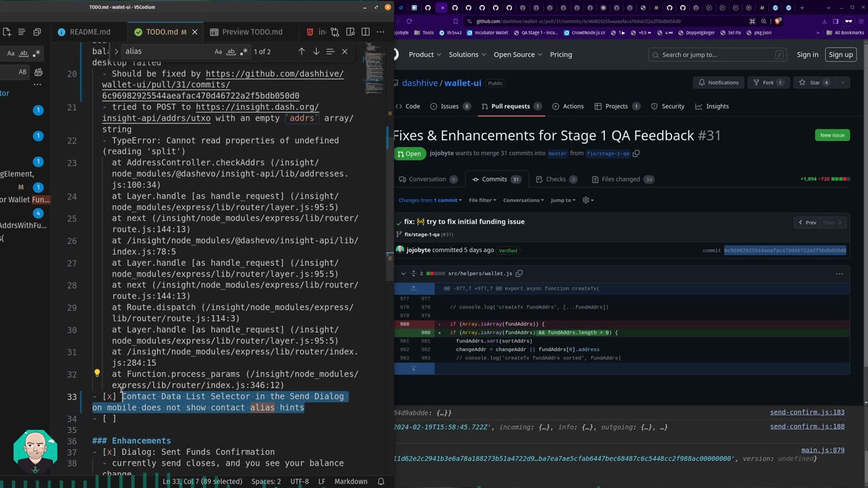This screenshot has height=488, width=868.
Task: Change Markdown language mode in status bar
Action: coord(351,481)
